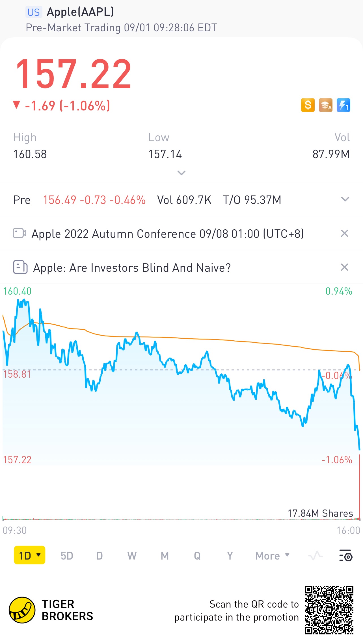The height and width of the screenshot is (644, 363).
Task: Tap the Tiger Brokers logo
Action: coord(22,610)
